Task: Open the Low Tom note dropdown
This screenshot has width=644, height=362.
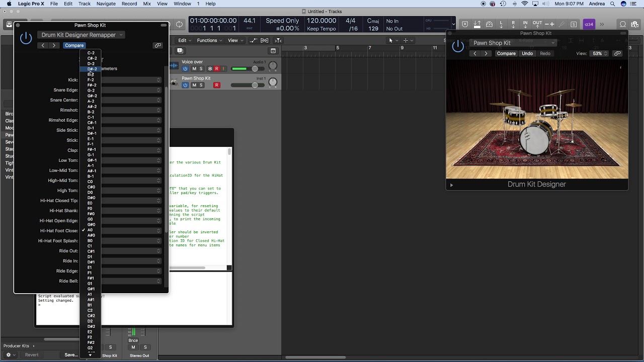Action: click(x=121, y=160)
